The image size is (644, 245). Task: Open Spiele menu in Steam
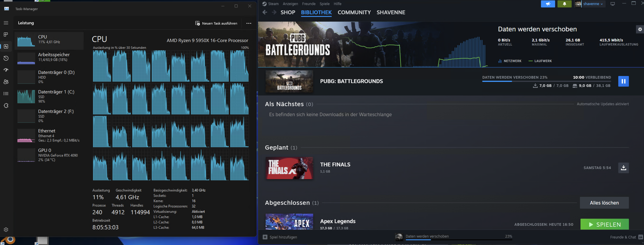[x=324, y=4]
